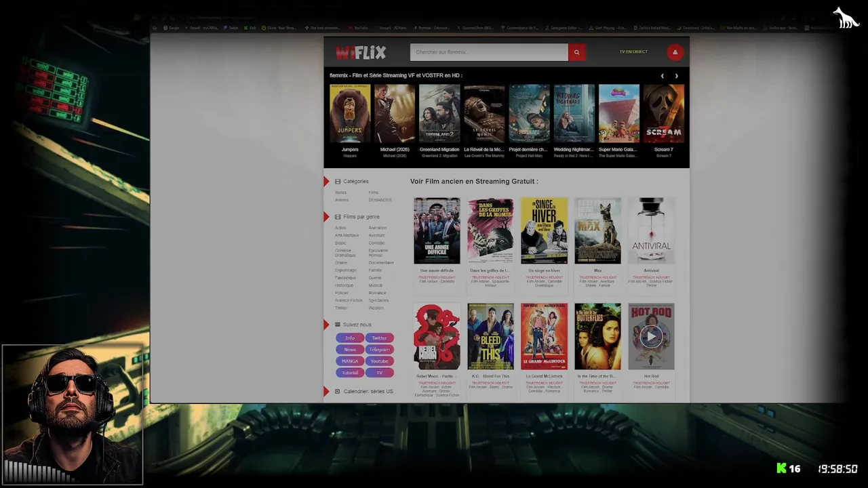Viewport: 868px width, 488px height.
Task: Open the Bleed For This poster
Action: (490, 336)
